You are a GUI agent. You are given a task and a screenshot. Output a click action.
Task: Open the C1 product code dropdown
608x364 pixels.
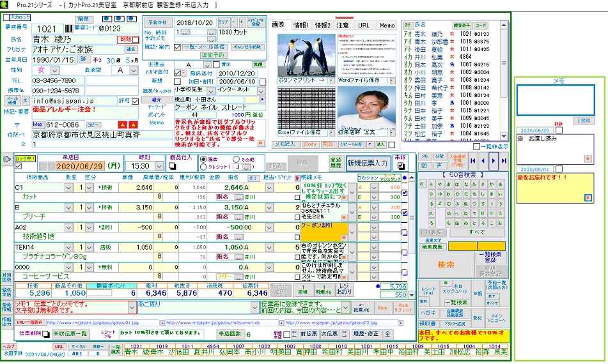[68, 187]
